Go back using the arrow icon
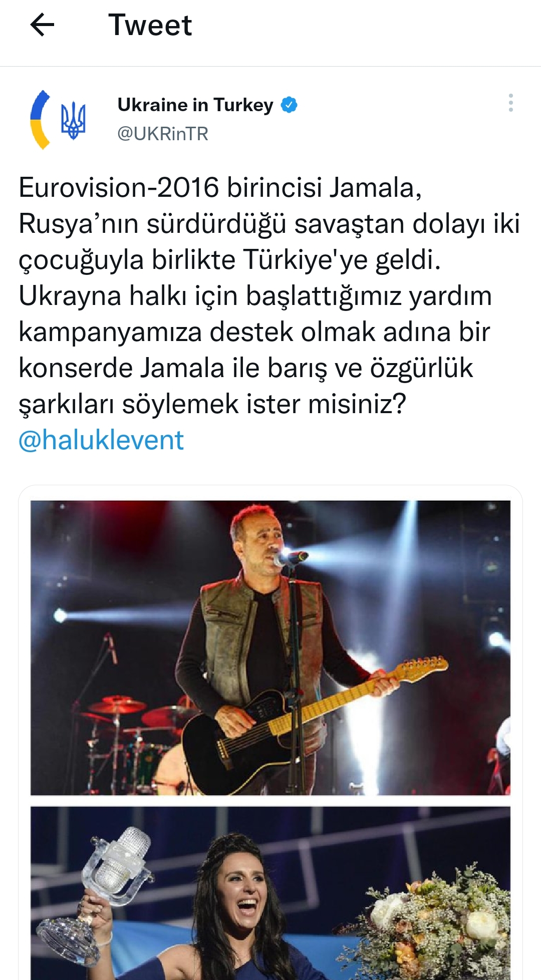Viewport: 541px width, 980px height. coord(42,25)
